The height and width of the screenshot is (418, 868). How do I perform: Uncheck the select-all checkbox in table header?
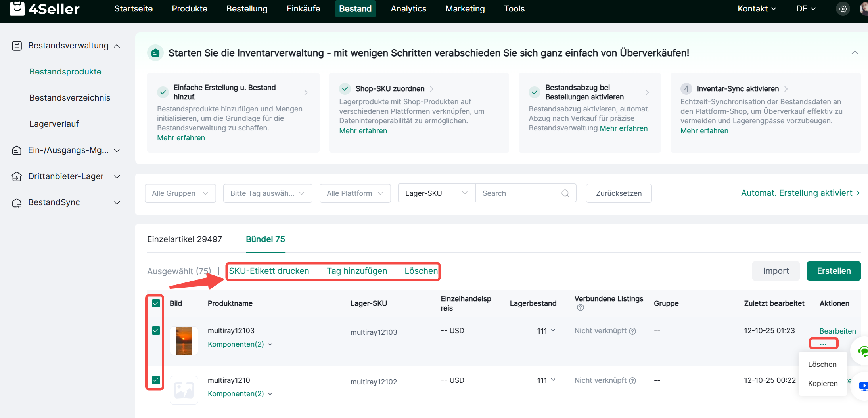coord(156,303)
